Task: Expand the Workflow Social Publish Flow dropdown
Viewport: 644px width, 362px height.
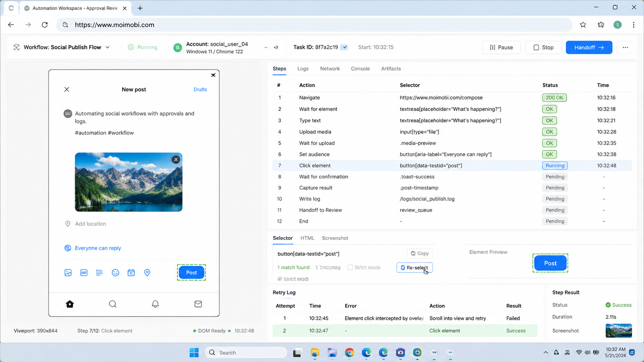Action: tap(108, 47)
